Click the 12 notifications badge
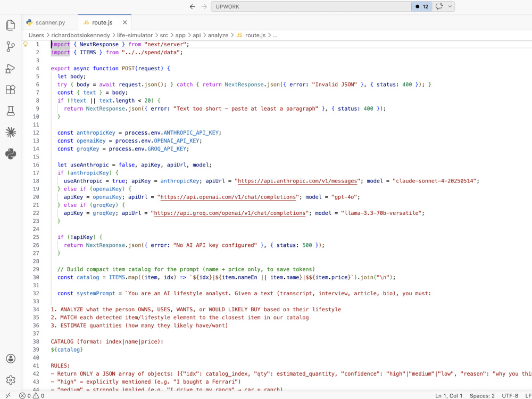This screenshot has width=532, height=399. point(422,6)
